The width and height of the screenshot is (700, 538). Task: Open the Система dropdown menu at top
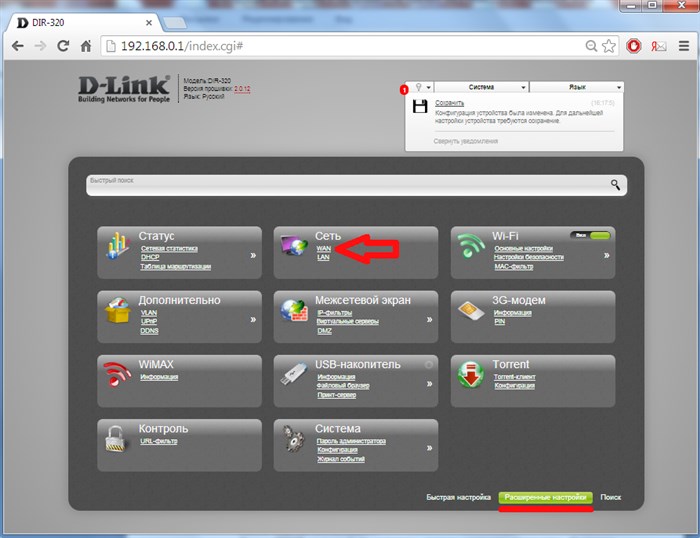click(x=482, y=87)
